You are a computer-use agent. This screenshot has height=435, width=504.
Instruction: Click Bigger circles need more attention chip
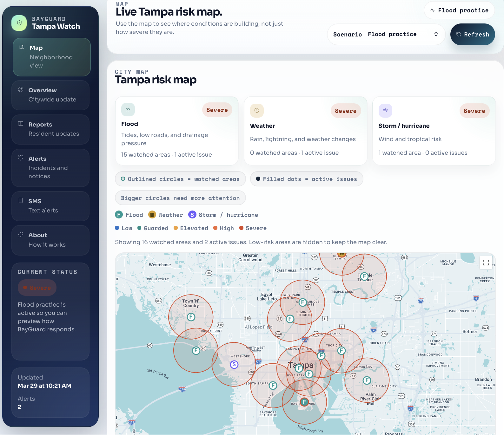click(x=180, y=198)
